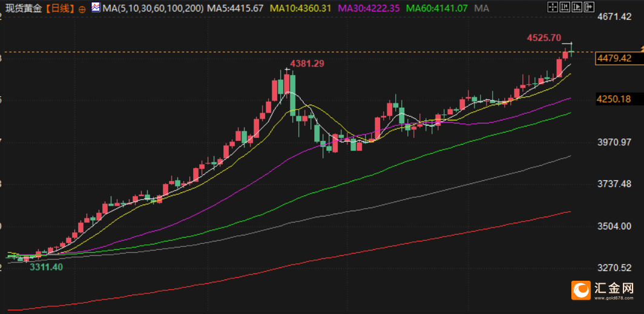Click the 4381.29 peak price annotation
This screenshot has width=644, height=314.
pos(307,64)
